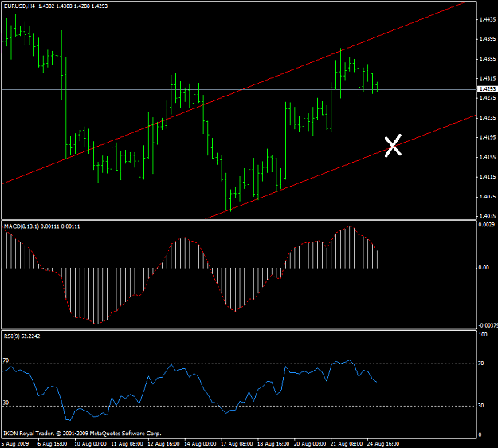Click the 12 Aug 16:00 time label
The height and width of the screenshot is (448, 498).
(x=163, y=443)
